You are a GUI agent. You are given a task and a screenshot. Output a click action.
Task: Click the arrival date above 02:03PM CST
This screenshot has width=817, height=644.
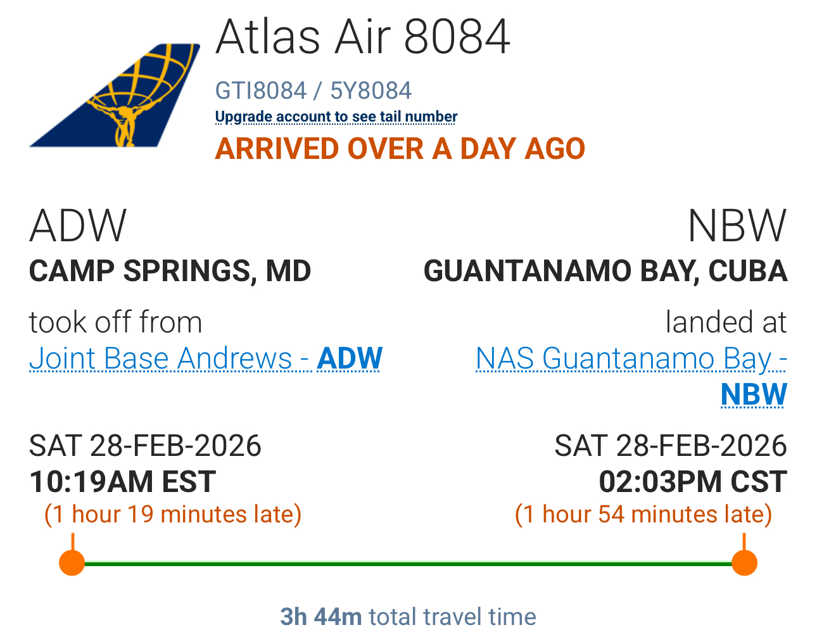(671, 446)
